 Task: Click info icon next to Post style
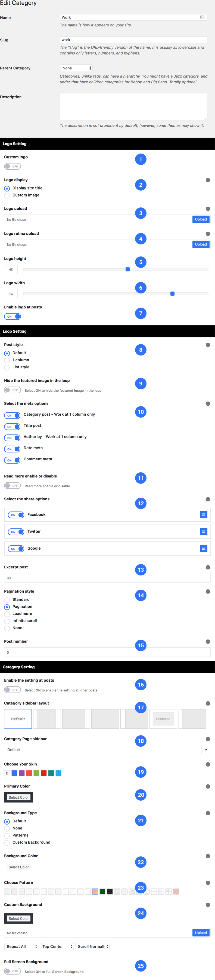click(208, 345)
